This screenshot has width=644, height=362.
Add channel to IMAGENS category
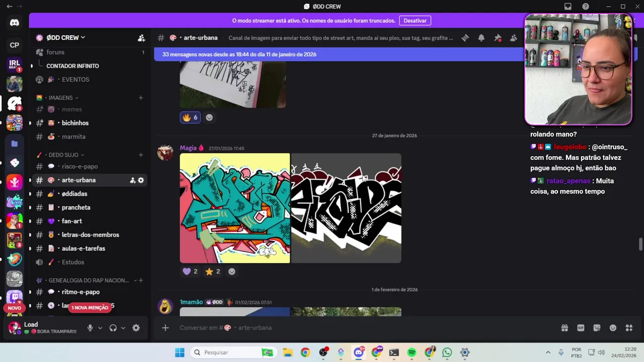[141, 98]
